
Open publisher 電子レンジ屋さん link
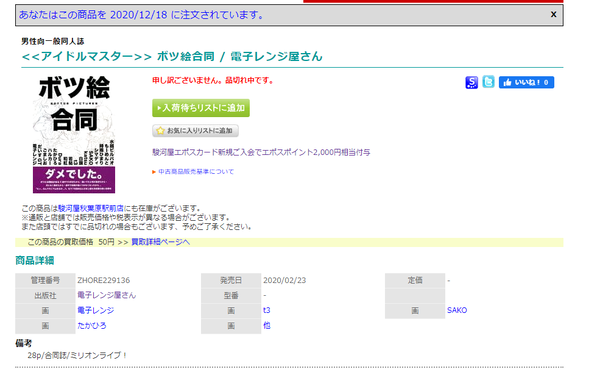tap(107, 295)
